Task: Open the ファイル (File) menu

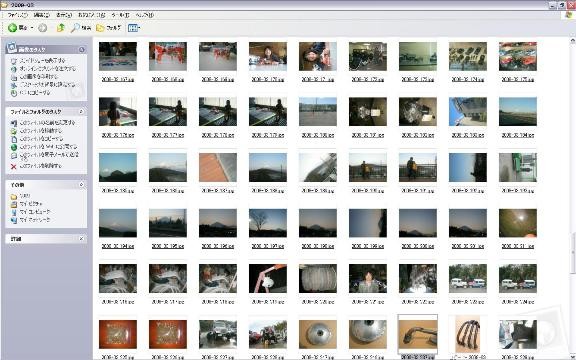Action: point(18,15)
